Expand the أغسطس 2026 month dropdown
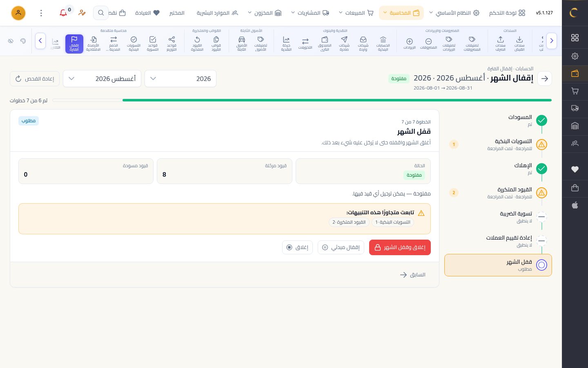The width and height of the screenshot is (588, 368). 102,79
